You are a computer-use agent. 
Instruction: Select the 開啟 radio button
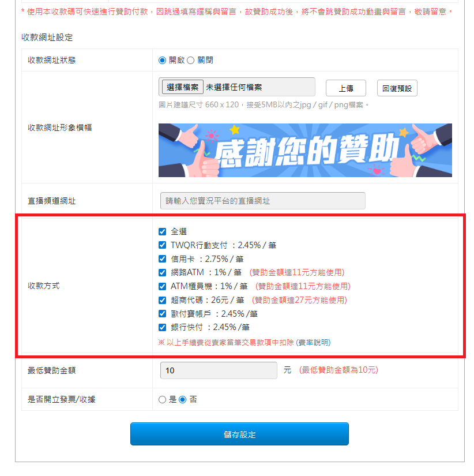(x=163, y=61)
